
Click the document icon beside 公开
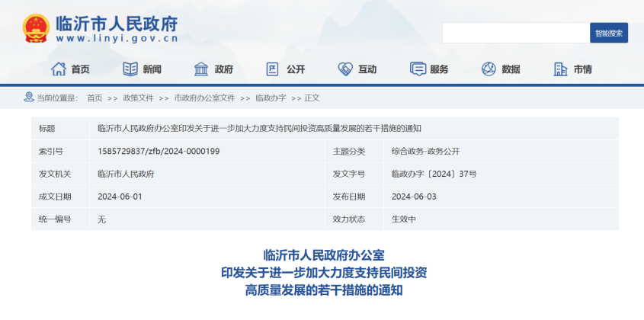tap(272, 69)
